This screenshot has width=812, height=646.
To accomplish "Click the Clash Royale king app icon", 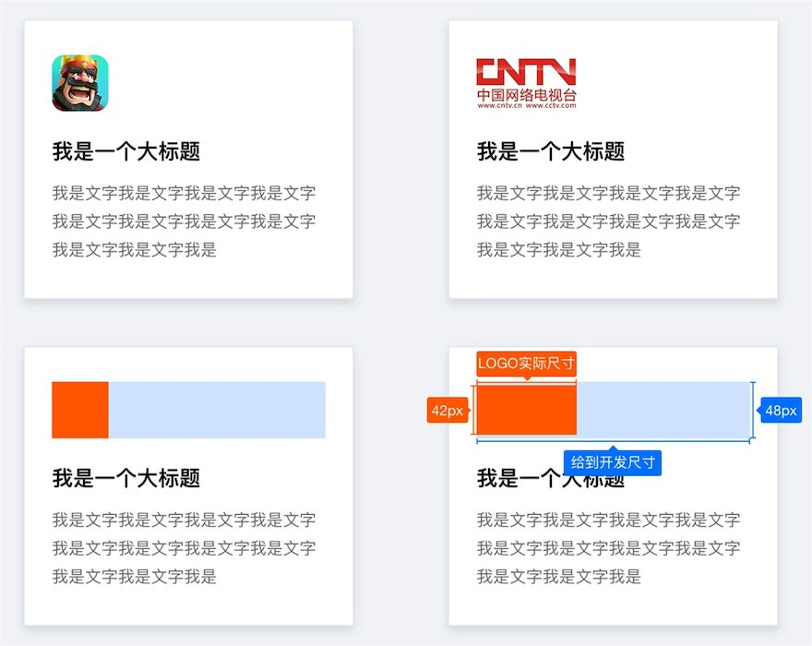I will coord(80,83).
